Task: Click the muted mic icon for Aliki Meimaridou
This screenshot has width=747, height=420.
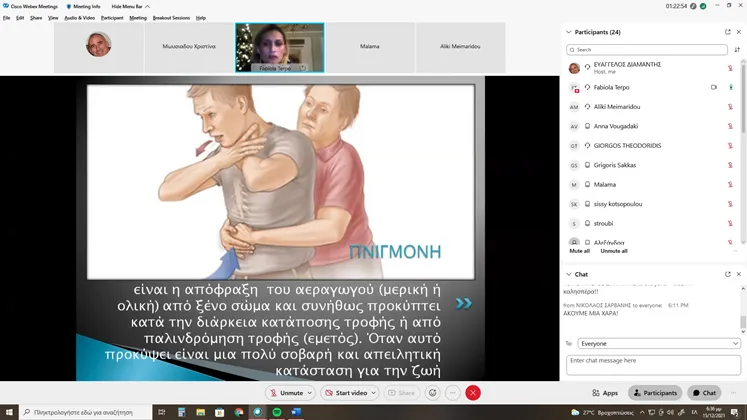Action: (730, 107)
